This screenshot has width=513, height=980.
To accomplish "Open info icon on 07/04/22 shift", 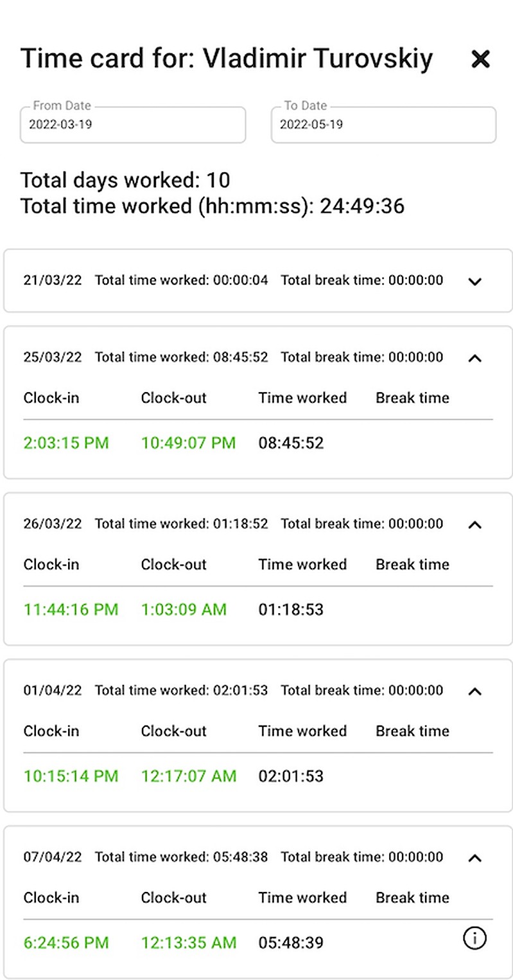I will [474, 939].
